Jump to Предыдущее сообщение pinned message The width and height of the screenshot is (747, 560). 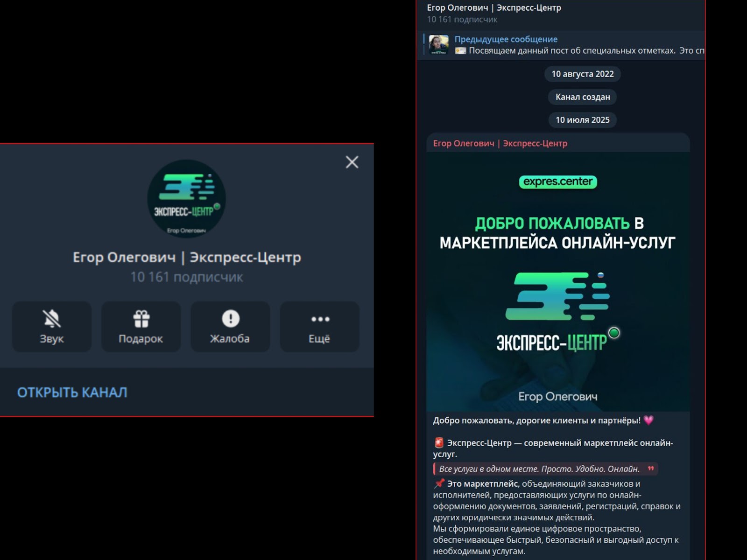click(506, 39)
